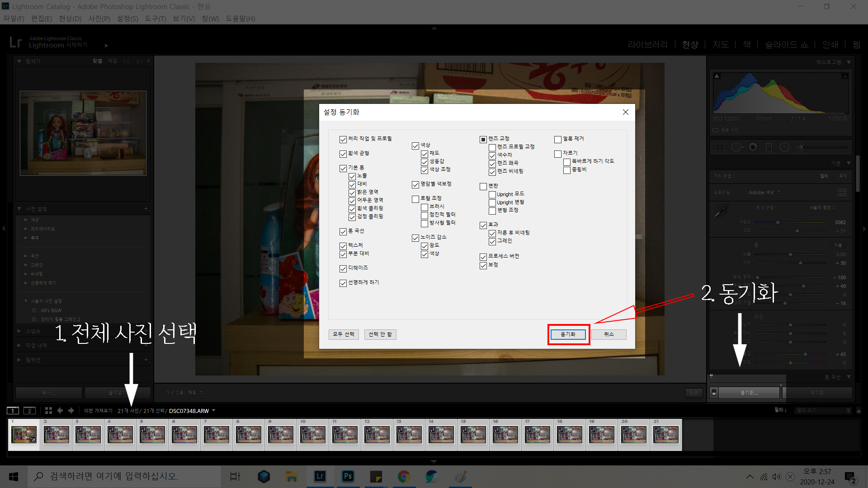The image size is (868, 488).
Task: Toggle the 톤 곡선 checkbox
Action: pos(343,232)
